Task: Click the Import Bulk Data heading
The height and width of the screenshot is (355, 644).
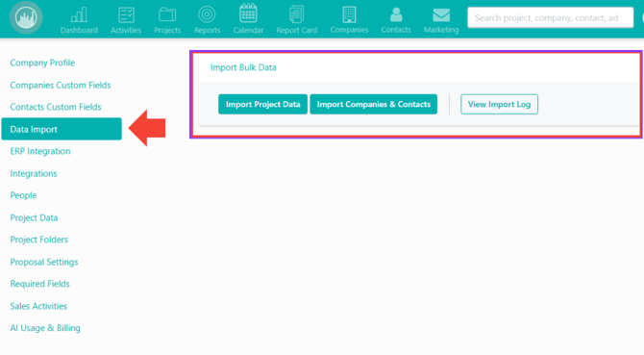Action: point(243,67)
